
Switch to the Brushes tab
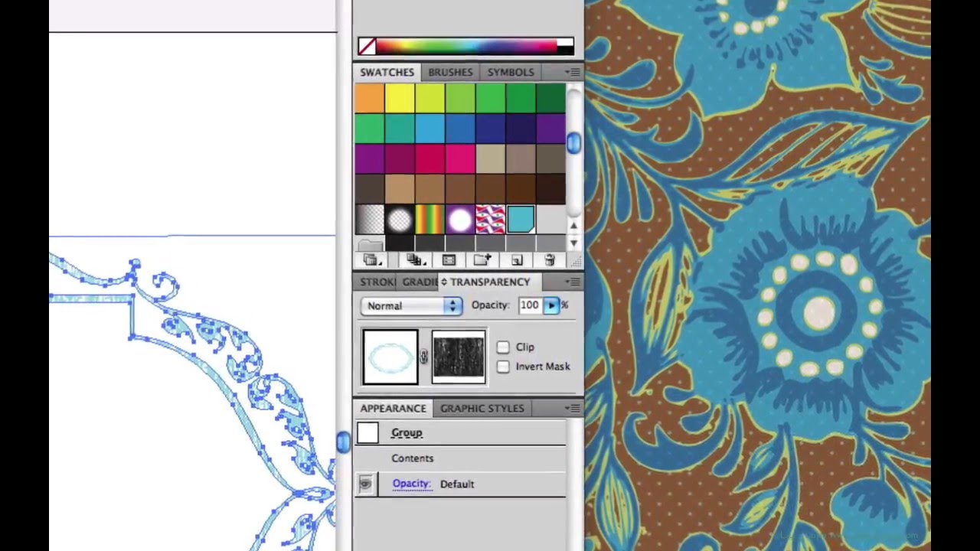pyautogui.click(x=450, y=72)
